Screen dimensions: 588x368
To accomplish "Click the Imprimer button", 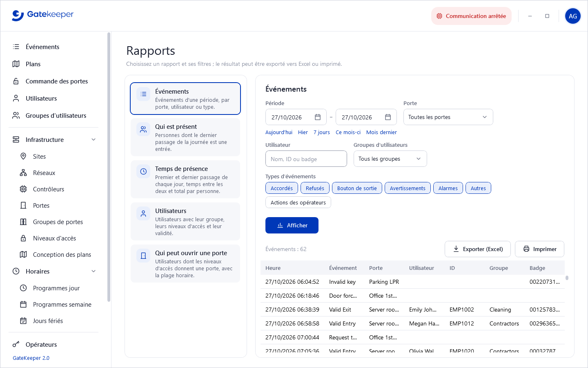I will (x=539, y=249).
